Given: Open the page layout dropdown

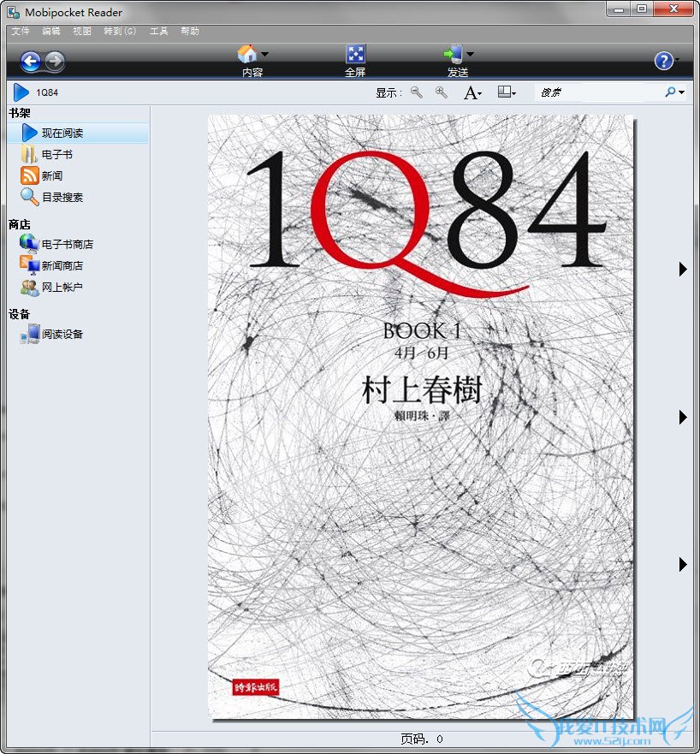Looking at the screenshot, I should (507, 92).
